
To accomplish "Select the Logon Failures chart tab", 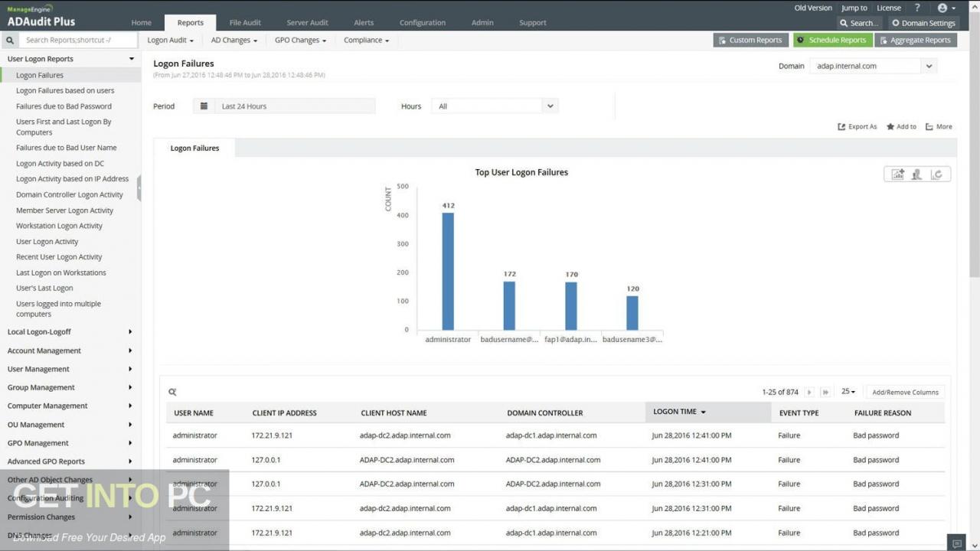I will click(194, 148).
